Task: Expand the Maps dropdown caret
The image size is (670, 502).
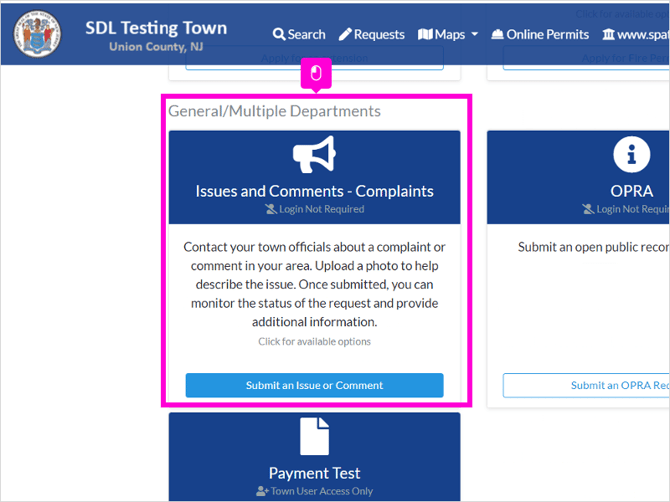Action: click(x=474, y=35)
